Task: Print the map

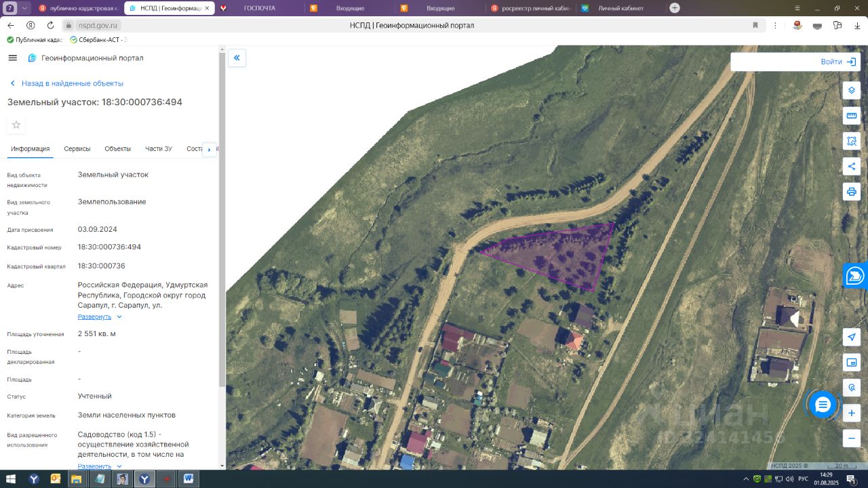Action: [x=852, y=192]
